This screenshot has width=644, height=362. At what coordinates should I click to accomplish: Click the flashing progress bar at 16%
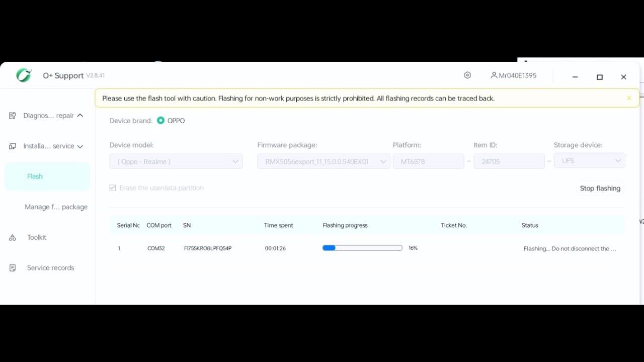coord(362,248)
